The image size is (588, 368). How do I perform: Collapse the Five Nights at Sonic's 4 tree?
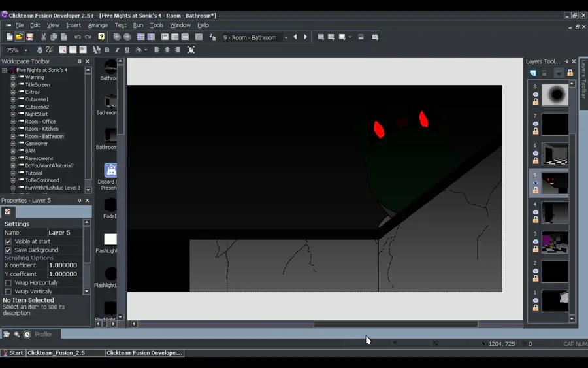4,70
